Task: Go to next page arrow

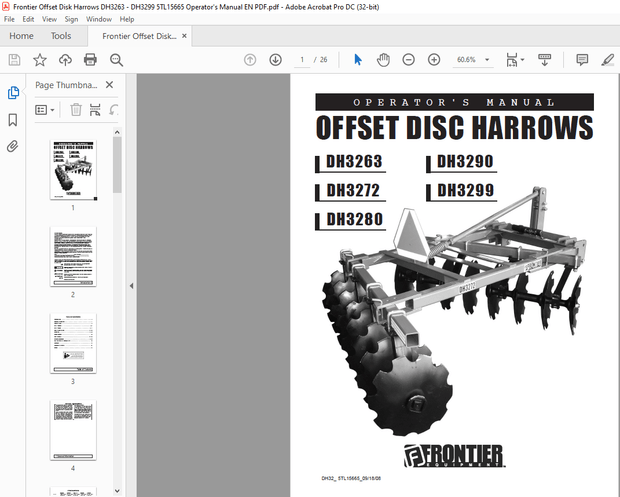Action: 276,60
